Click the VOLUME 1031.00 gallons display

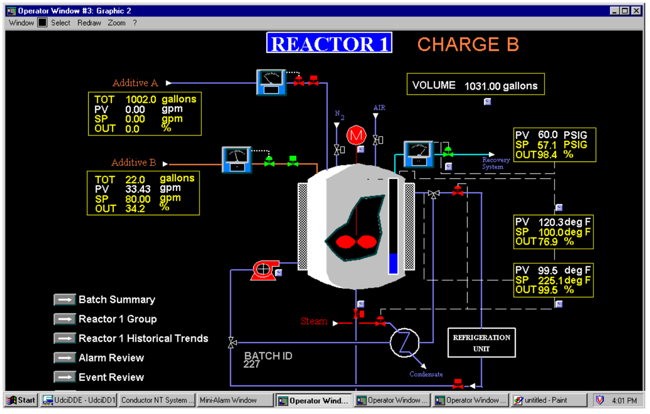475,85
